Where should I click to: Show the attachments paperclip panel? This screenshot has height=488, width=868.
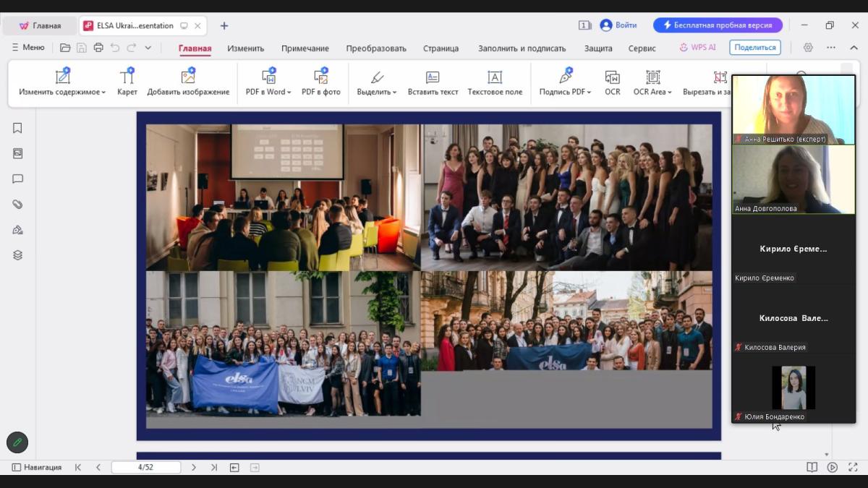[x=17, y=205]
